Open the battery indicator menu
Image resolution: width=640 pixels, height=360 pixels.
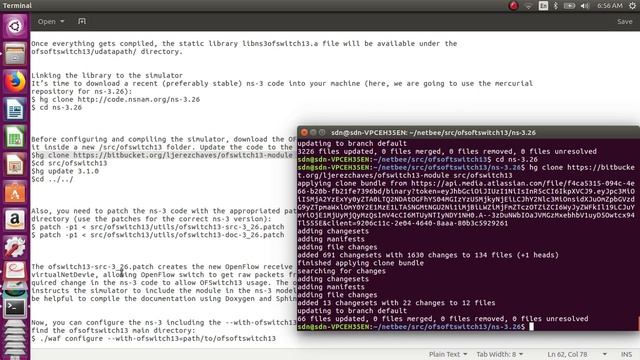click(569, 6)
